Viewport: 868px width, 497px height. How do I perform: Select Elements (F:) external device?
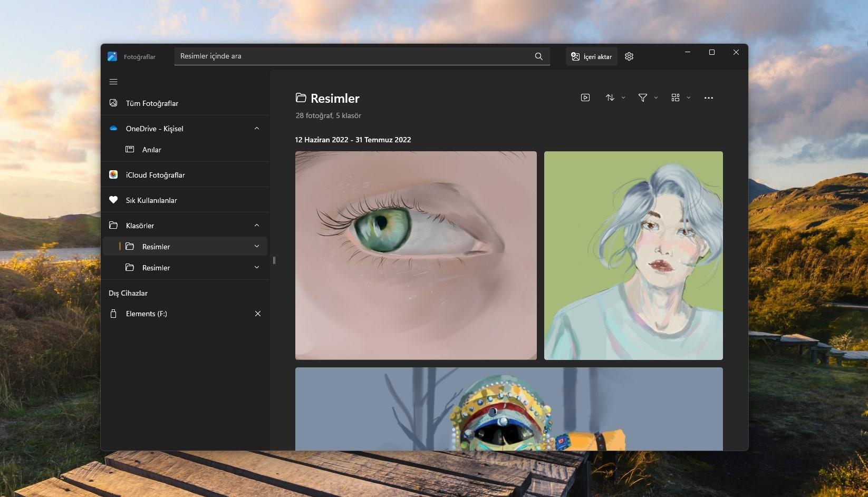[x=185, y=314]
